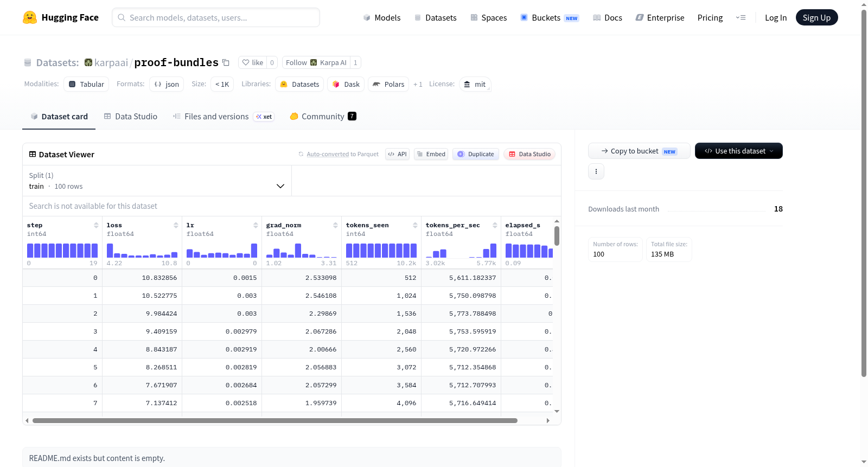Viewport: 868px width, 467px height.
Task: Click the loss value 7.137412
Action: point(161,403)
